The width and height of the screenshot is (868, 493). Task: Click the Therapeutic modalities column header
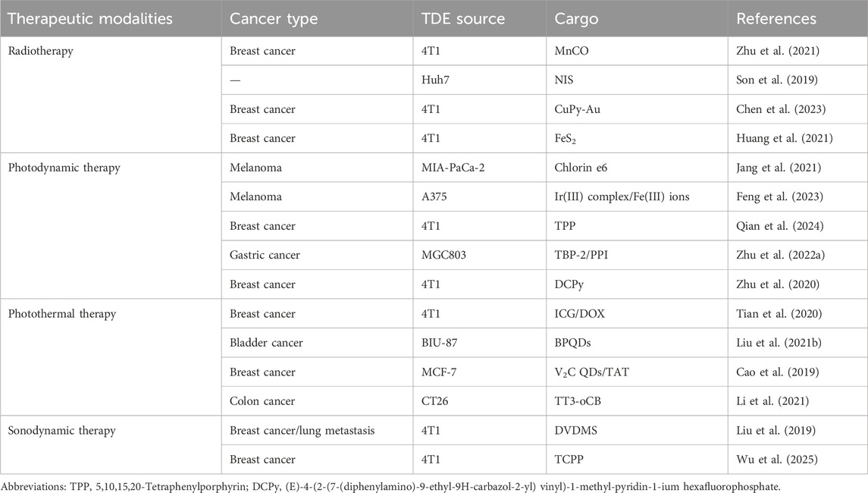tap(90, 18)
